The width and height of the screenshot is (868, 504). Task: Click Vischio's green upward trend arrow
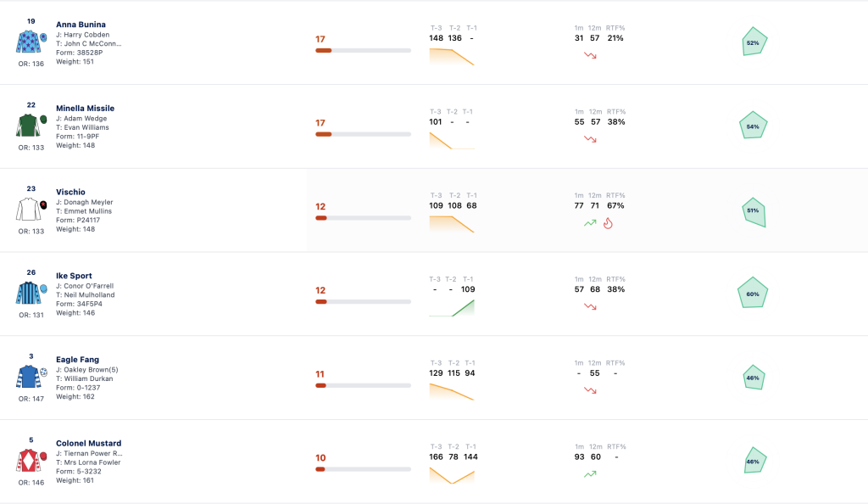(x=590, y=223)
